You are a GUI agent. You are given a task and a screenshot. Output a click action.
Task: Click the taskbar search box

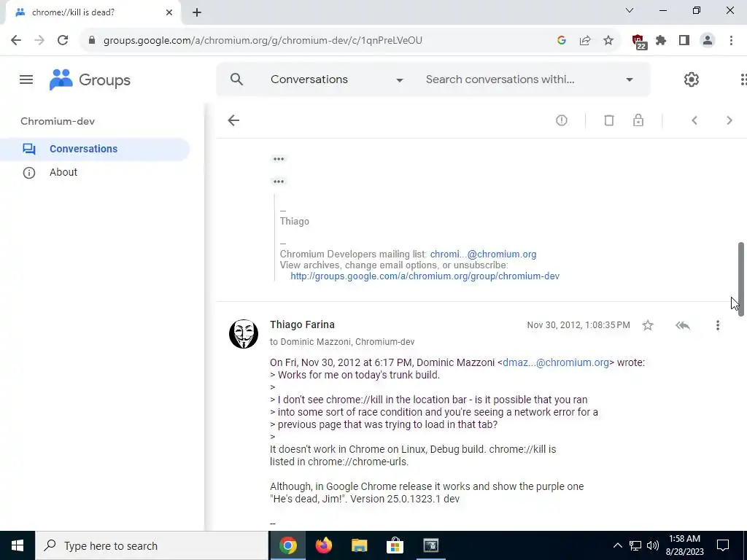pyautogui.click(x=152, y=545)
